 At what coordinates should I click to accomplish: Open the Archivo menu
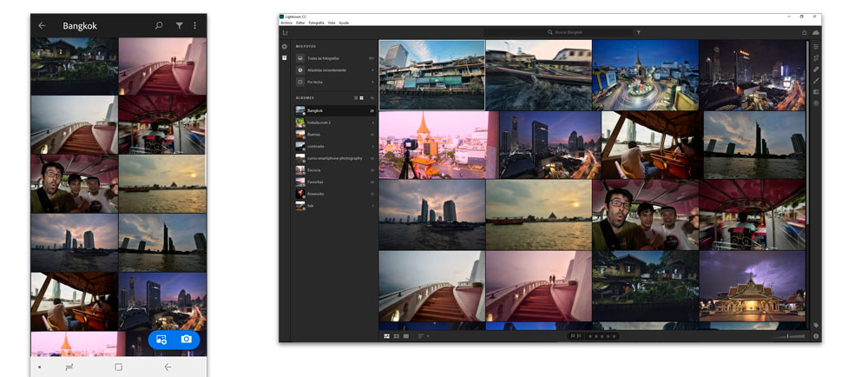click(x=286, y=23)
